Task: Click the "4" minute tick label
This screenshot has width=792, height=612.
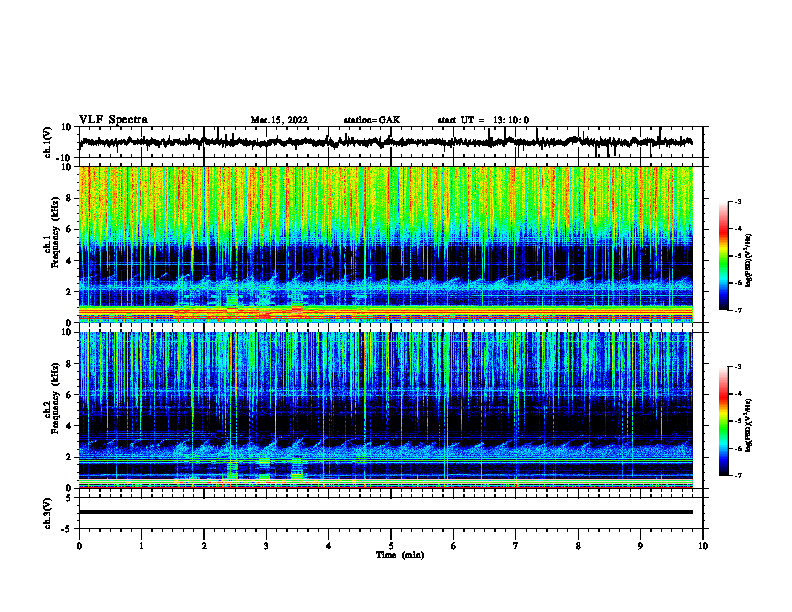Action: tap(329, 546)
